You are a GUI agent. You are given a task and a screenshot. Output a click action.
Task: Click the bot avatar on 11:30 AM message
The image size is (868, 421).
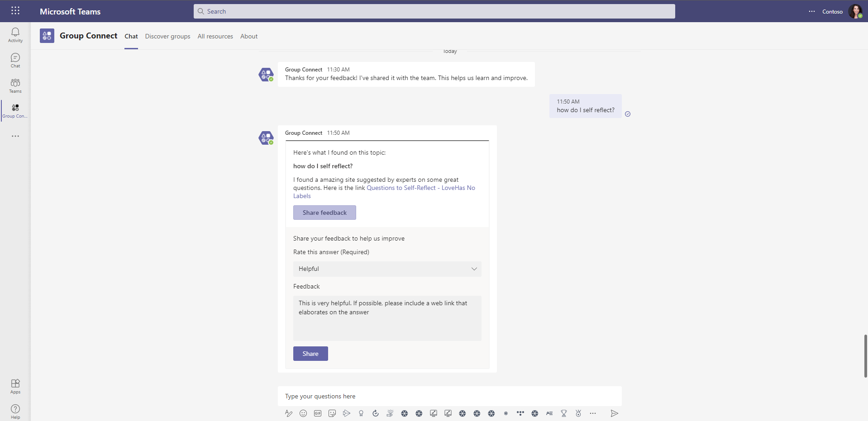coord(266,75)
